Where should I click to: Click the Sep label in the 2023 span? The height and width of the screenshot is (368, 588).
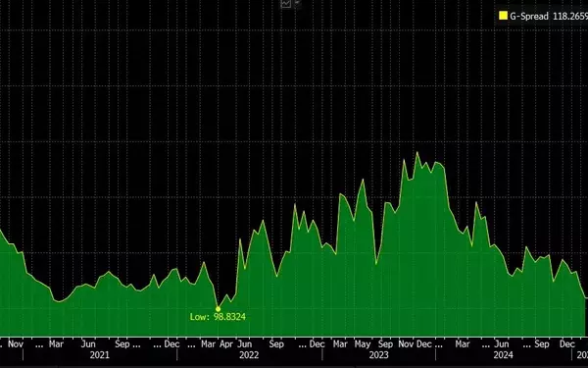tap(385, 344)
